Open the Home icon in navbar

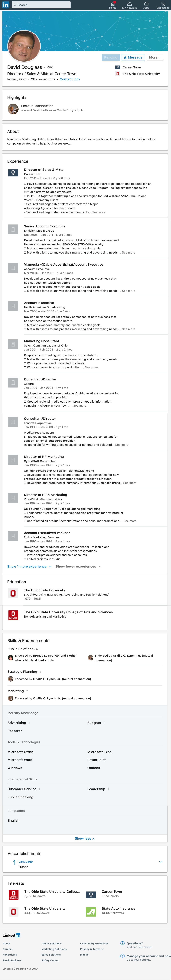pyautogui.click(x=113, y=4)
